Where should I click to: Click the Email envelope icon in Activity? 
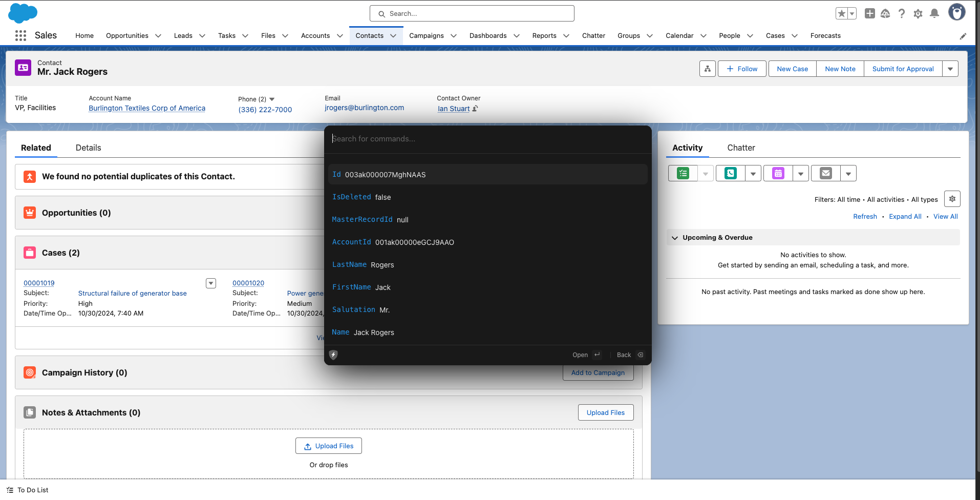[x=826, y=173]
